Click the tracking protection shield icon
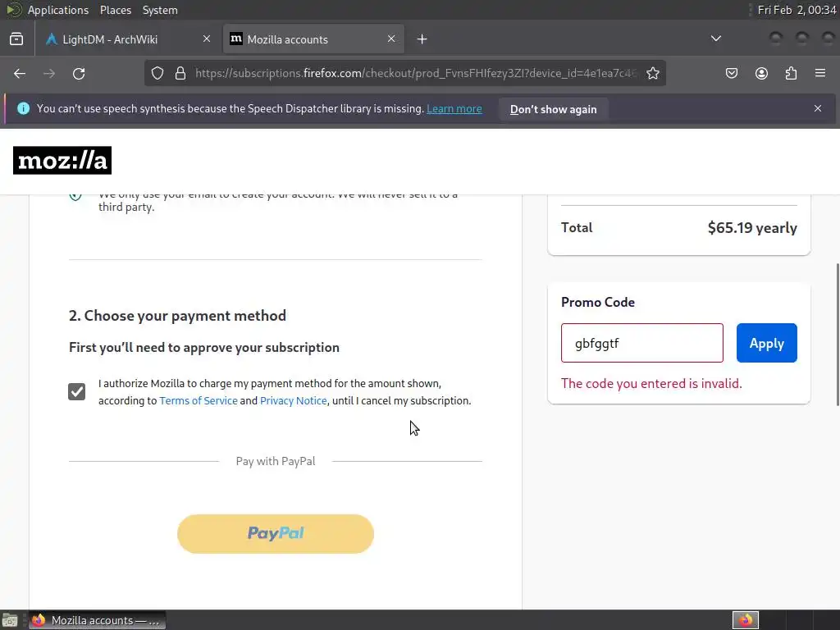The image size is (840, 630). pos(157,73)
